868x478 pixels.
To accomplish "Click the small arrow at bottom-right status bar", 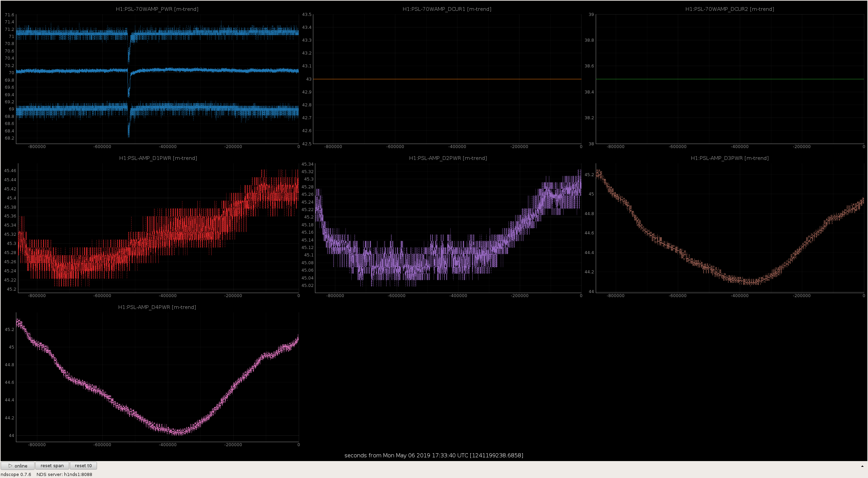I will [x=862, y=466].
